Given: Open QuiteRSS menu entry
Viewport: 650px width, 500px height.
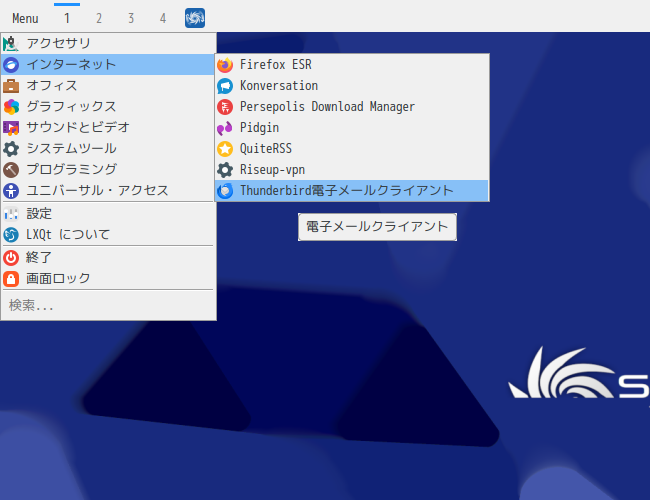Looking at the screenshot, I should pyautogui.click(x=352, y=149).
